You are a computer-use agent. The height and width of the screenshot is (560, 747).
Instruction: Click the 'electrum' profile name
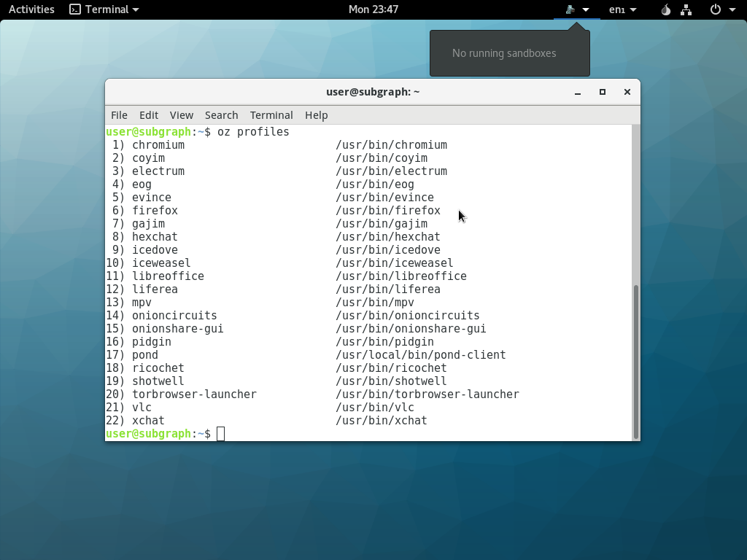click(158, 171)
